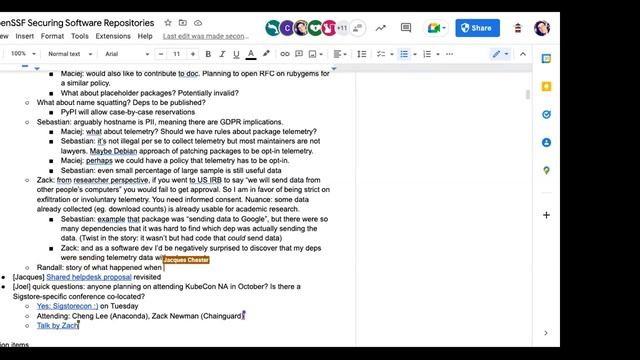The width and height of the screenshot is (640, 360).
Task: Move document to a folder
Action: [x=183, y=23]
